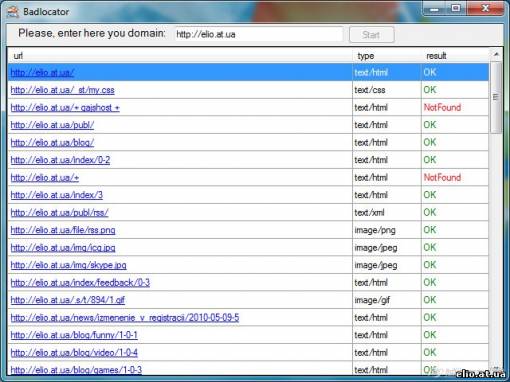Open the elio.at.ua/publ/ link
510x382 pixels.
52,125
